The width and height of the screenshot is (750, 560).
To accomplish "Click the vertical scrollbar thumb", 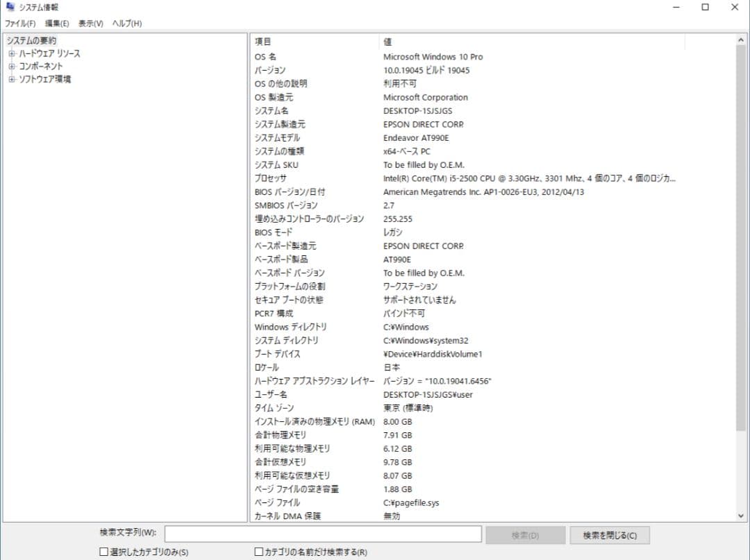I will 741,238.
